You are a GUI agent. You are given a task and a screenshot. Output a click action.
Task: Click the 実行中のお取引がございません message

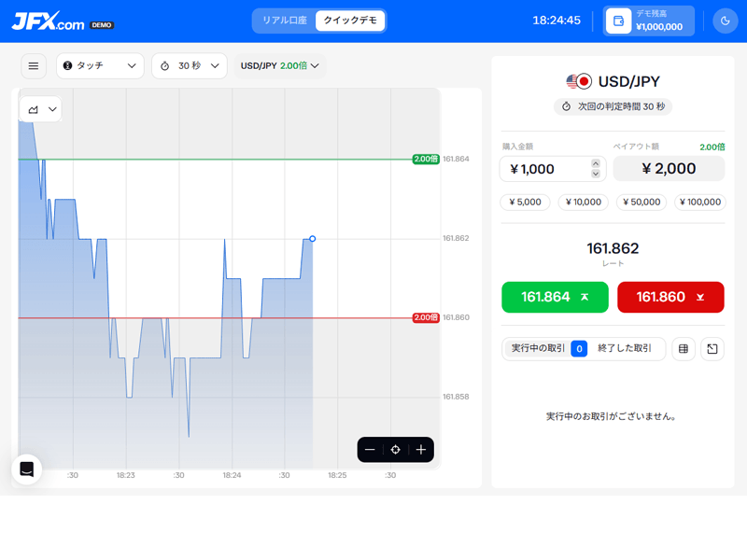(612, 416)
